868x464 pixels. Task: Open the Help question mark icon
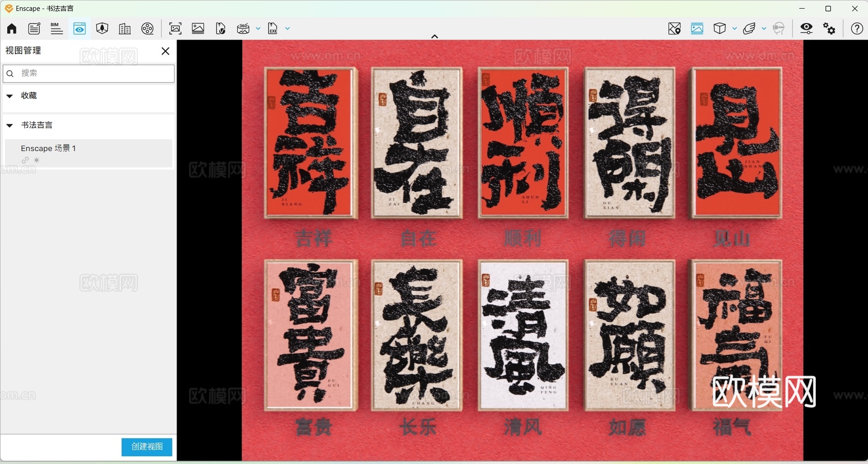pyautogui.click(x=857, y=28)
